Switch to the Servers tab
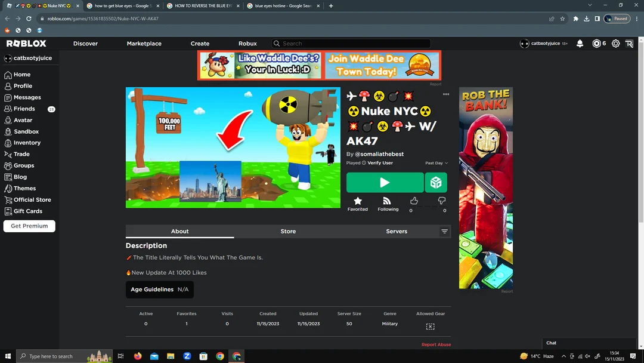Image resolution: width=644 pixels, height=363 pixels. (397, 232)
